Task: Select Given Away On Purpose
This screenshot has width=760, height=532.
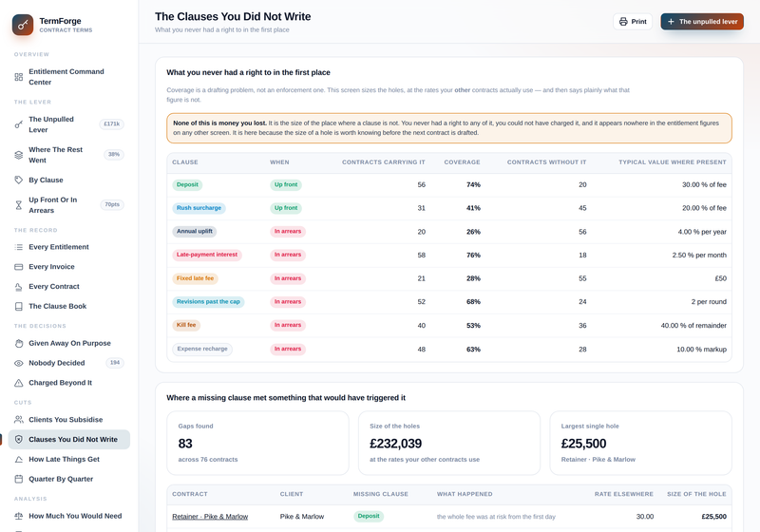Action: (x=68, y=344)
